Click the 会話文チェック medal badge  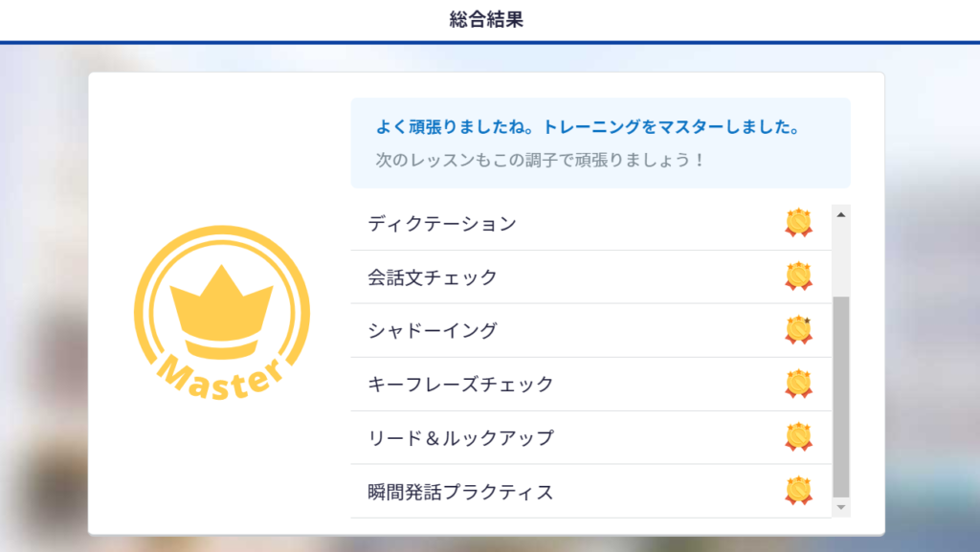pyautogui.click(x=798, y=276)
